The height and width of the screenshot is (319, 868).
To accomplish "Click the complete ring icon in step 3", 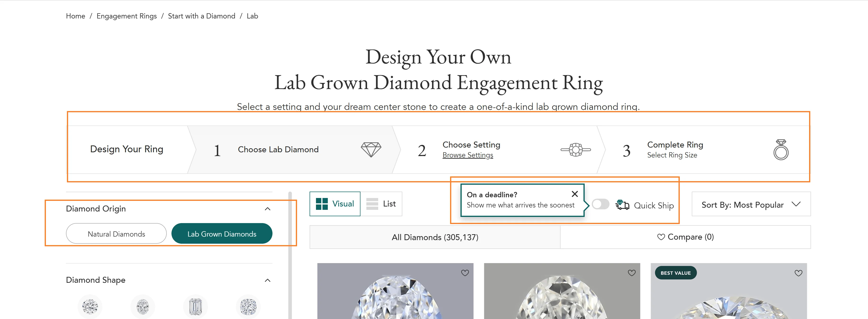I will (x=781, y=149).
